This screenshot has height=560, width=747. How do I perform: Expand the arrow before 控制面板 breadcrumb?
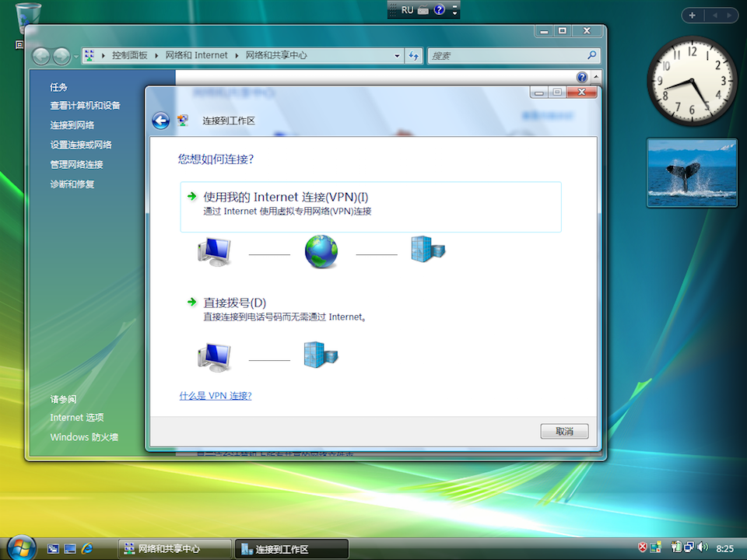(103, 56)
